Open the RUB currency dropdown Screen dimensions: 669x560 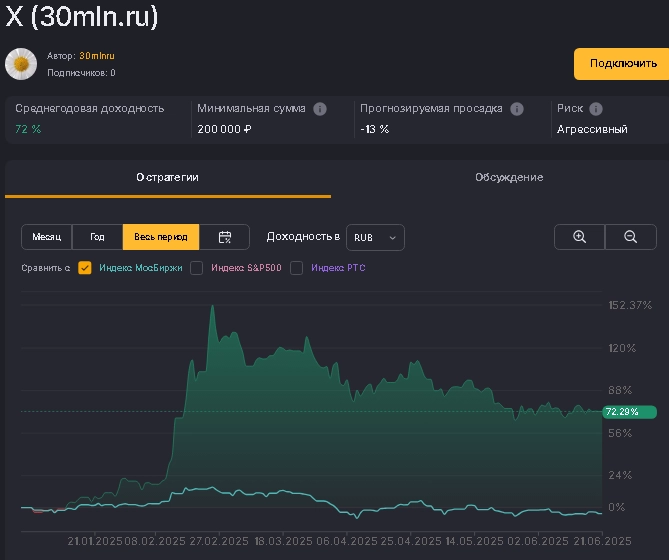(x=375, y=237)
